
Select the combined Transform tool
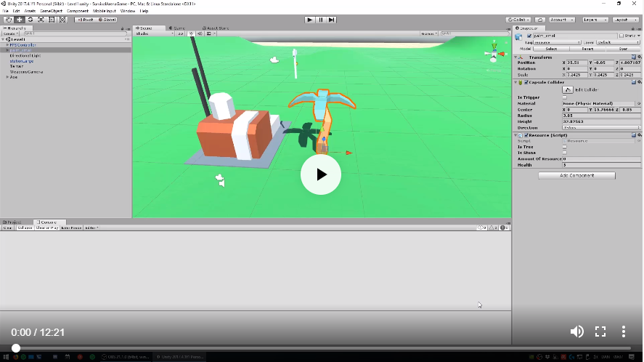point(62,20)
